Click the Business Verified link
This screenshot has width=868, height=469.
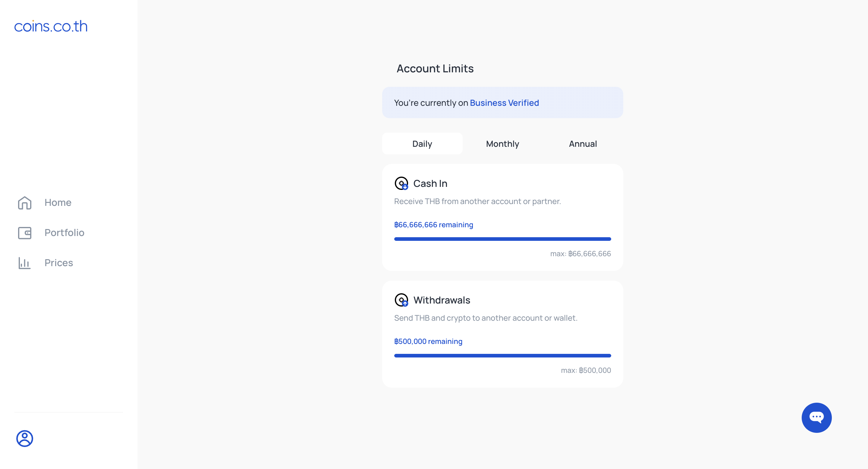(505, 103)
